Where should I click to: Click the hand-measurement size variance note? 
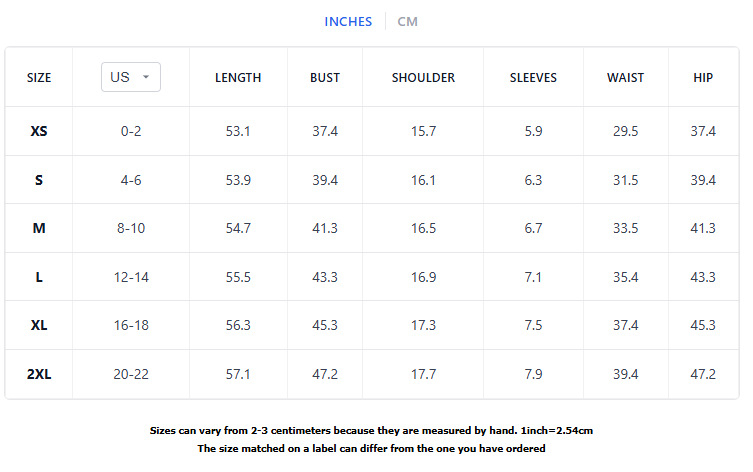click(372, 430)
